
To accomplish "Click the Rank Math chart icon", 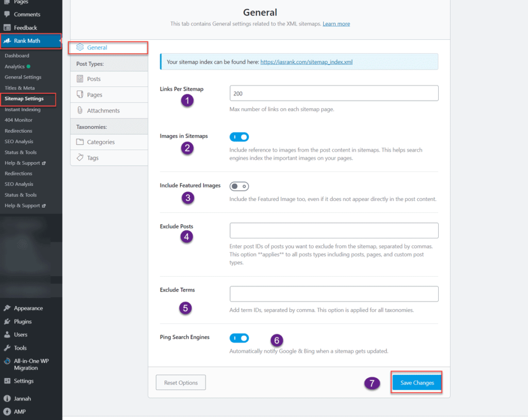I will pos(7,41).
